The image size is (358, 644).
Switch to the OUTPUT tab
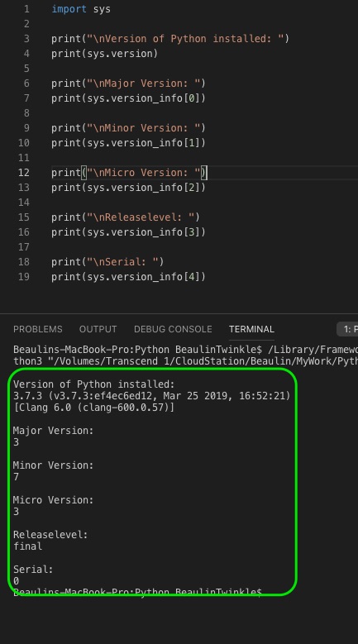click(x=98, y=329)
